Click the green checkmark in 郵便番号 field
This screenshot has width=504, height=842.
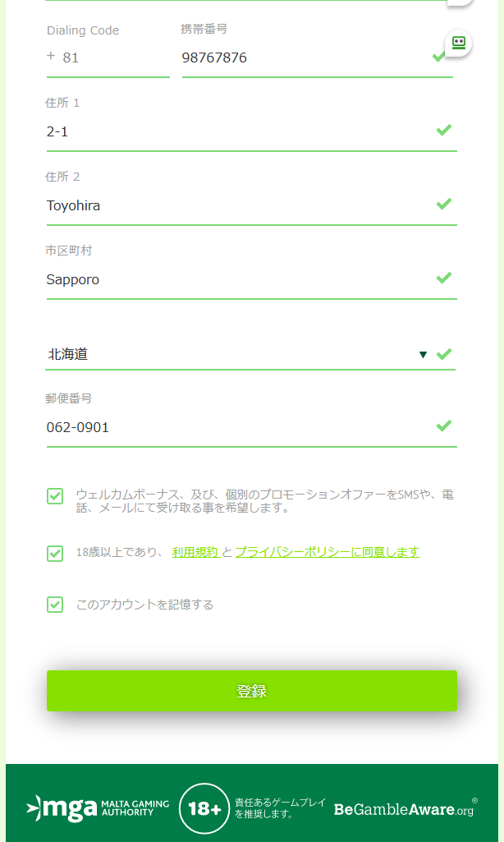coord(444,426)
